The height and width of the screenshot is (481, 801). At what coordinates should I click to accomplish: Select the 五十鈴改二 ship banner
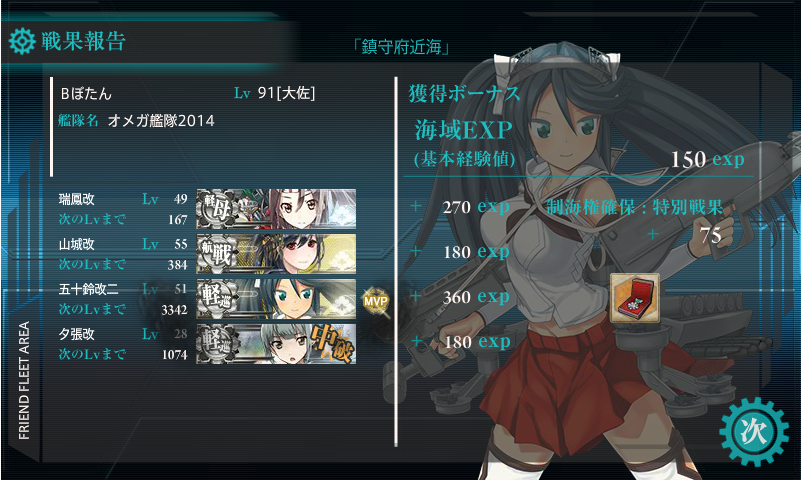coord(276,299)
